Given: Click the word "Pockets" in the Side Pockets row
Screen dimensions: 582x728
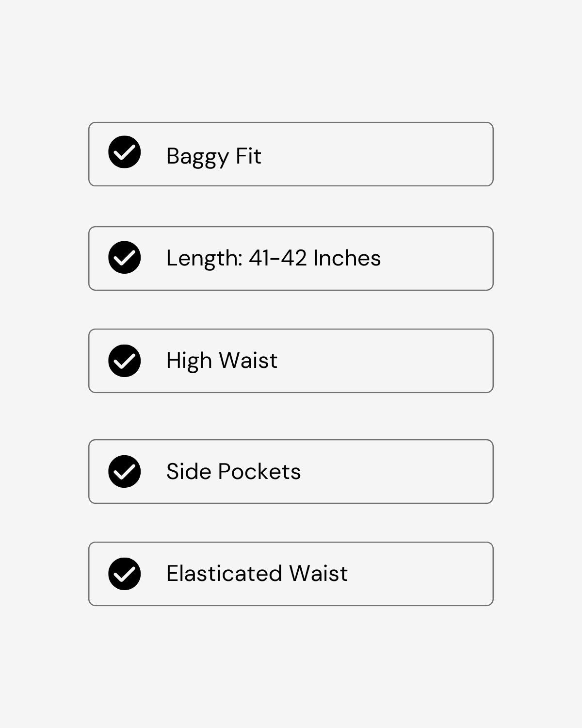Looking at the screenshot, I should tap(259, 471).
